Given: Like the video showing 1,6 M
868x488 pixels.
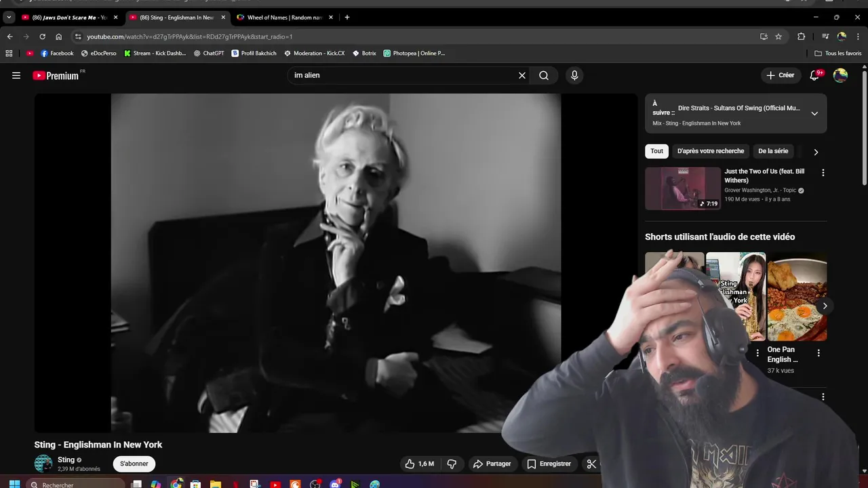Looking at the screenshot, I should point(419,464).
